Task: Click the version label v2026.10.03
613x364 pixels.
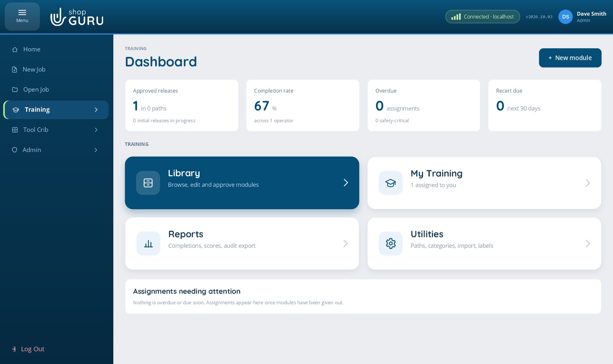Action: (x=539, y=17)
